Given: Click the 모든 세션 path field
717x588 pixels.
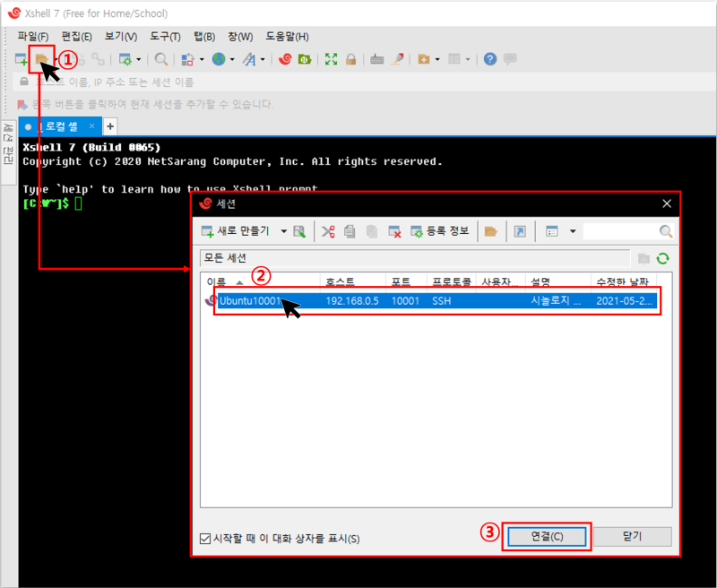Looking at the screenshot, I should point(415,258).
